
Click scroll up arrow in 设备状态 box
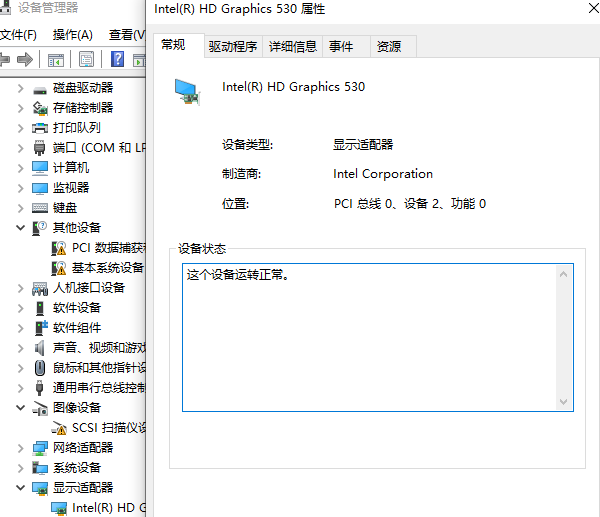tap(563, 274)
